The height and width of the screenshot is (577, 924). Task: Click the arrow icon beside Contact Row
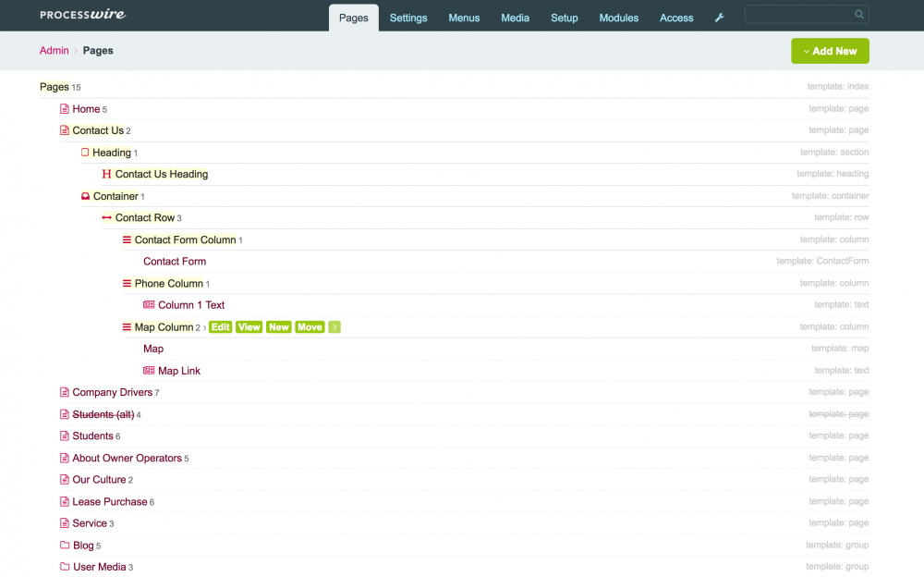click(x=106, y=218)
